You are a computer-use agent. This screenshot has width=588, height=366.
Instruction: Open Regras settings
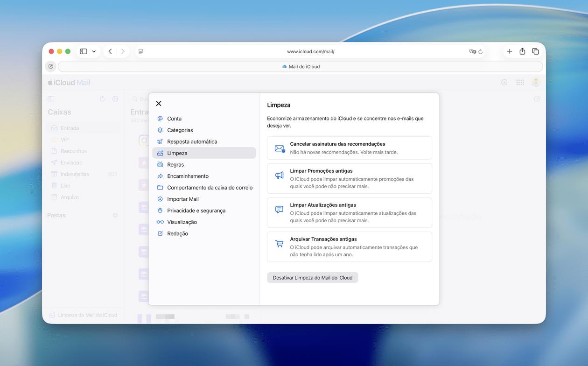[204, 165]
